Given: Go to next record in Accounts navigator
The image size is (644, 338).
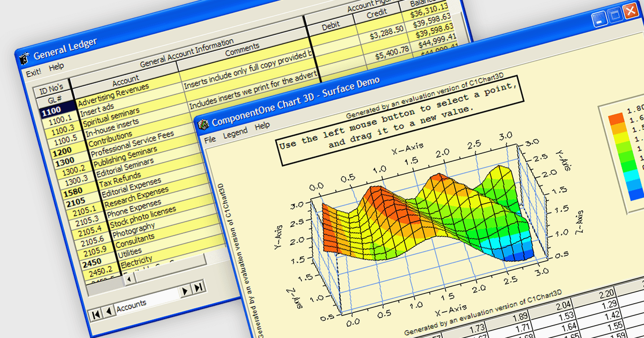Looking at the screenshot, I should coord(185,290).
